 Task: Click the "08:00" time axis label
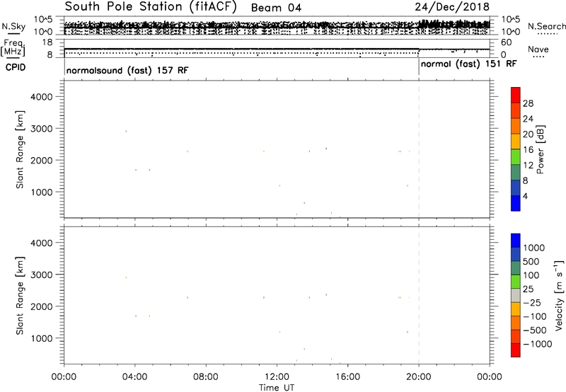(206, 377)
